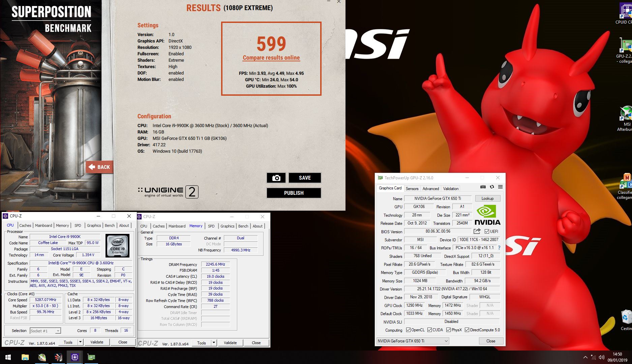
Task: Open the CPUID CPU-Z desktop shortcut
Action: (625, 13)
